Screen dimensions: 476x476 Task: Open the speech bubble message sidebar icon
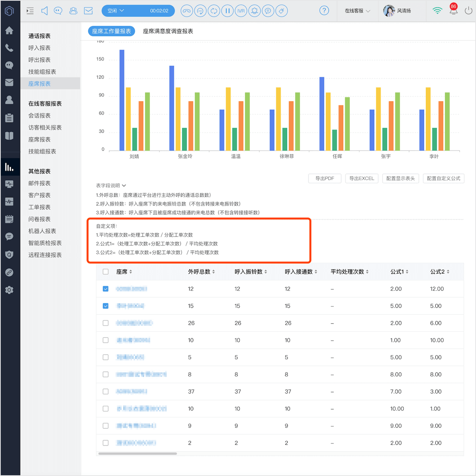click(9, 236)
